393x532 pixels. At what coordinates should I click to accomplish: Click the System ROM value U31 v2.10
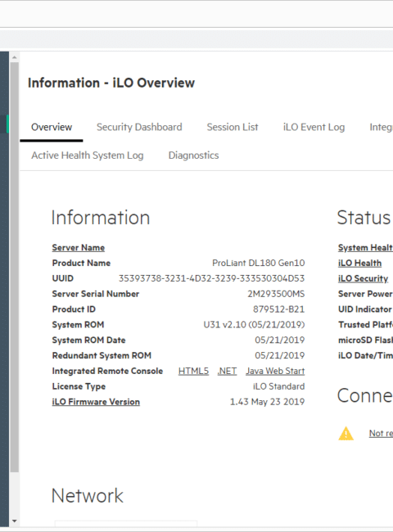(x=254, y=325)
